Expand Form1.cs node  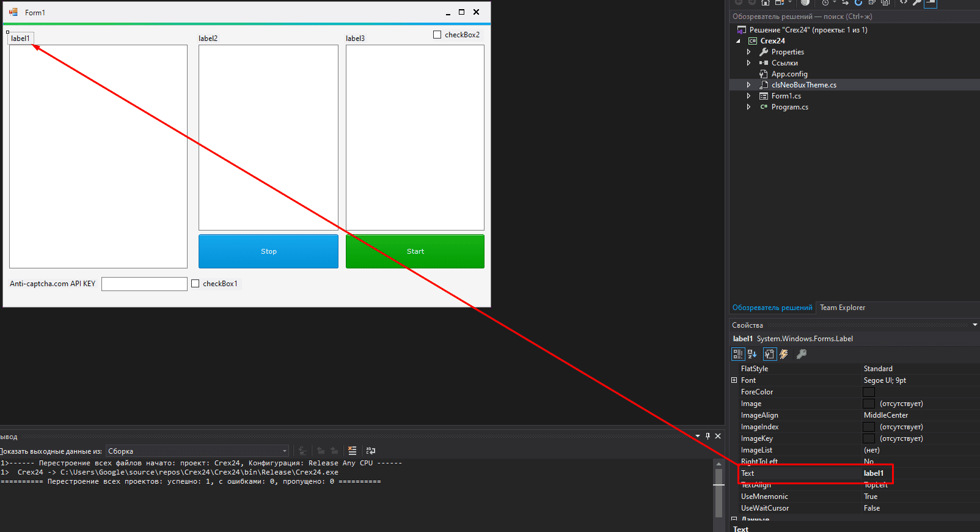click(748, 96)
